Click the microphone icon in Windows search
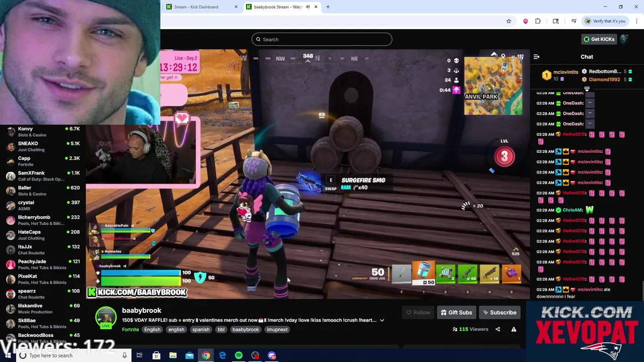The image size is (644, 362). click(124, 355)
